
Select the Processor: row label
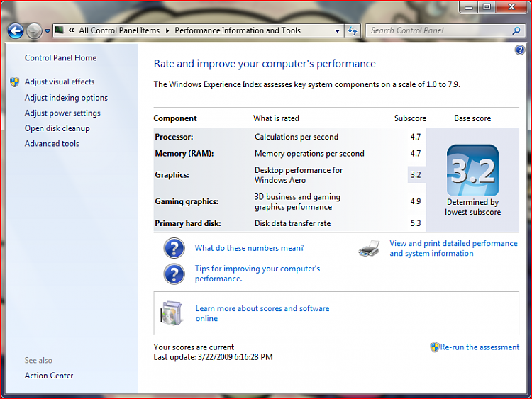174,137
